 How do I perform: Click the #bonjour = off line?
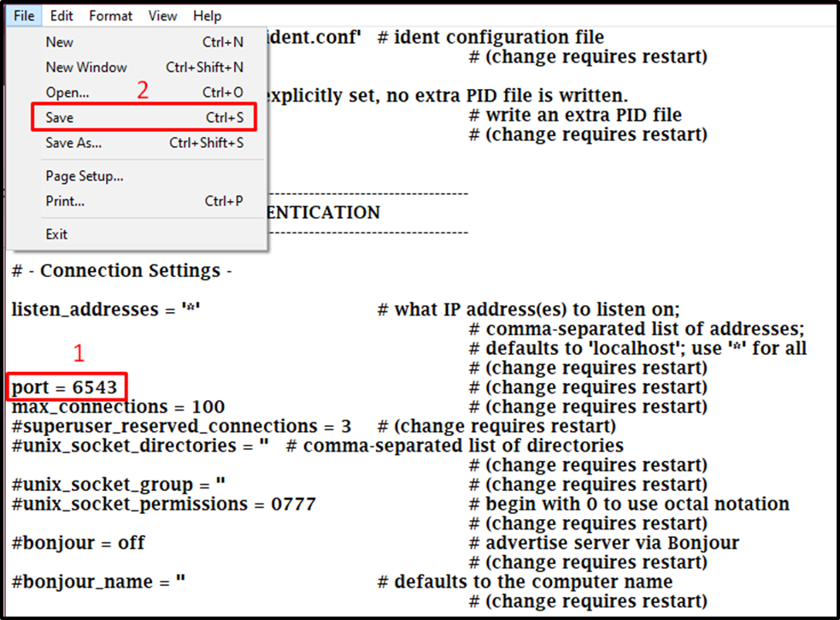(79, 543)
